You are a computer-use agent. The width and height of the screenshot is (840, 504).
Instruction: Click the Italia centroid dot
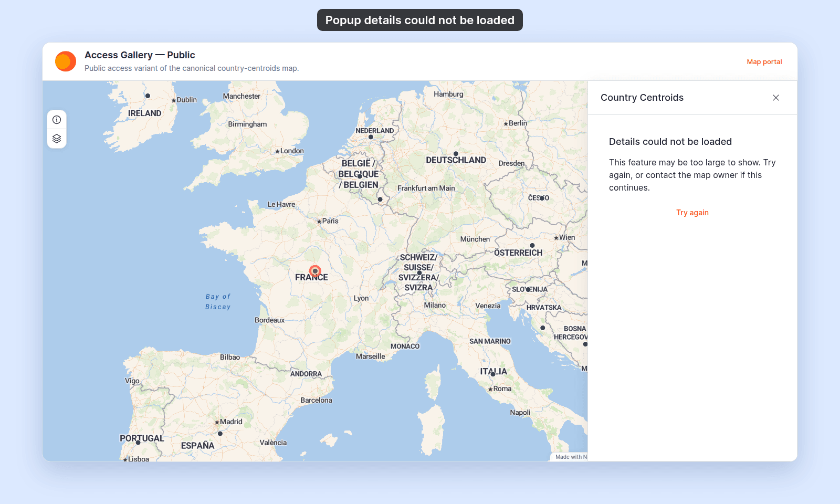click(x=493, y=374)
